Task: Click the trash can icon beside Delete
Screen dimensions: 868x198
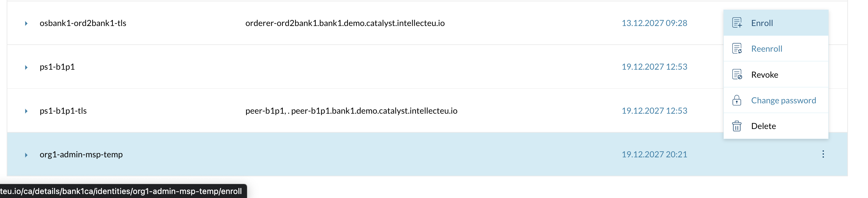Action: pyautogui.click(x=737, y=126)
